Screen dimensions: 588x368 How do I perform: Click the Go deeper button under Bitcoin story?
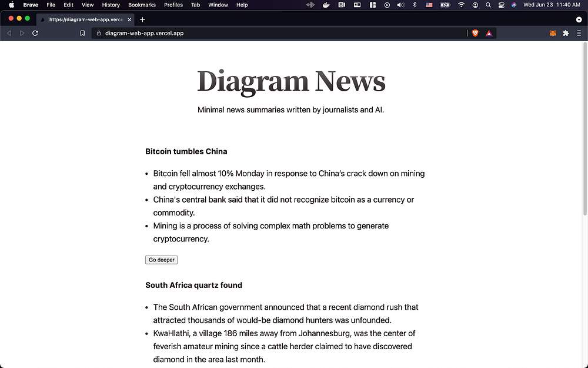point(161,260)
